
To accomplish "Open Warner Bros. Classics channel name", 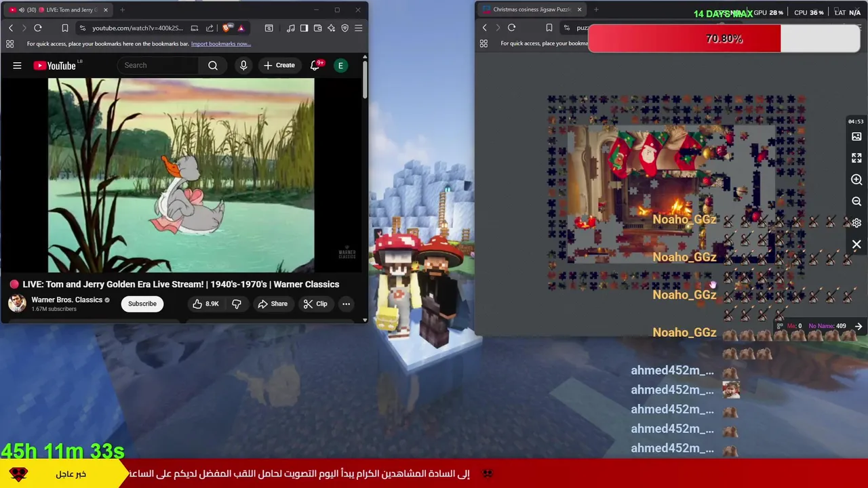I will click(67, 300).
